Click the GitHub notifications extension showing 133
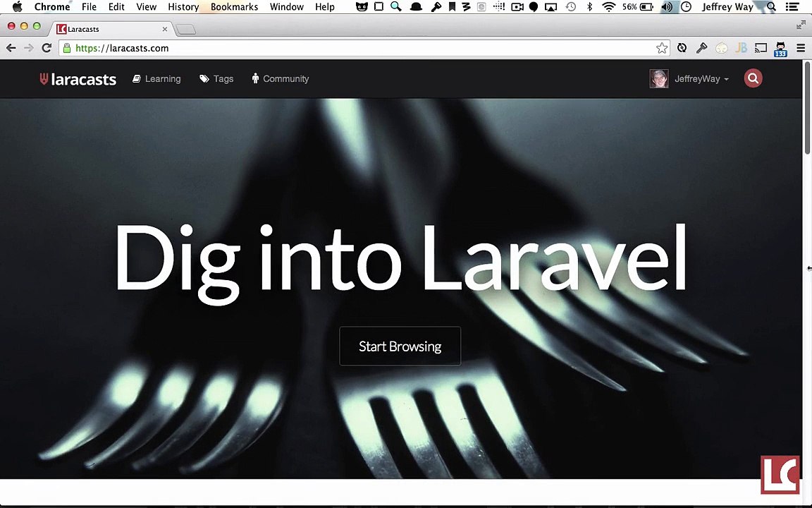The height and width of the screenshot is (508, 812). point(780,49)
